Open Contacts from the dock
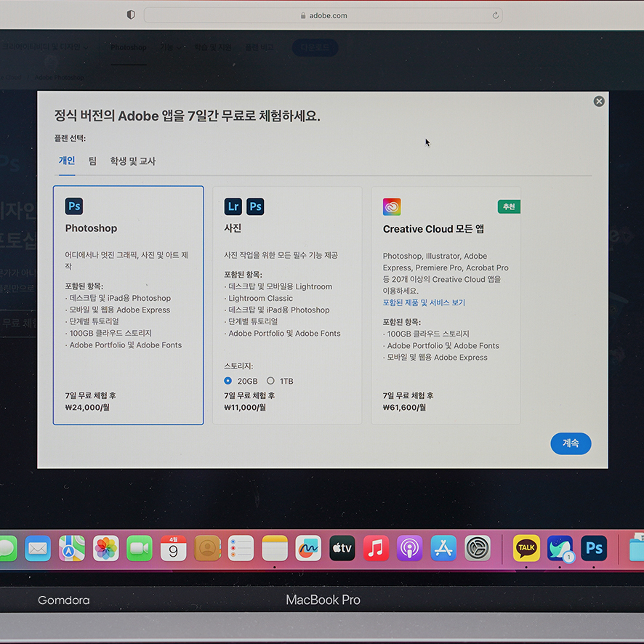The height and width of the screenshot is (644, 644). tap(207, 548)
